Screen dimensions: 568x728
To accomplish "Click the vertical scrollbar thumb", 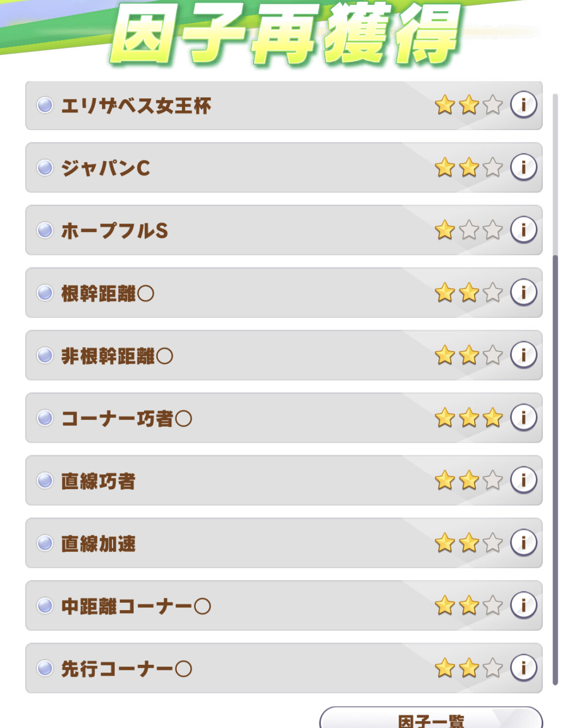I will (555, 470).
